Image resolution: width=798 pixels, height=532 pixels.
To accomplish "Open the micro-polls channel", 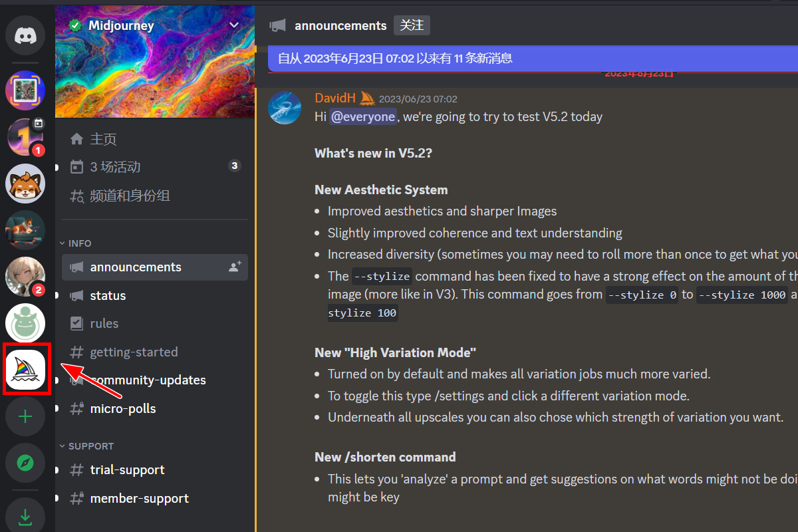I will pos(155,408).
